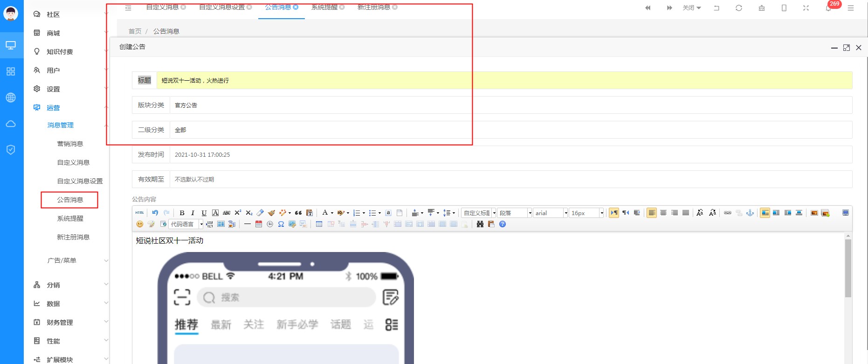Insert horizontal line in editor
The width and height of the screenshot is (868, 364).
248,224
